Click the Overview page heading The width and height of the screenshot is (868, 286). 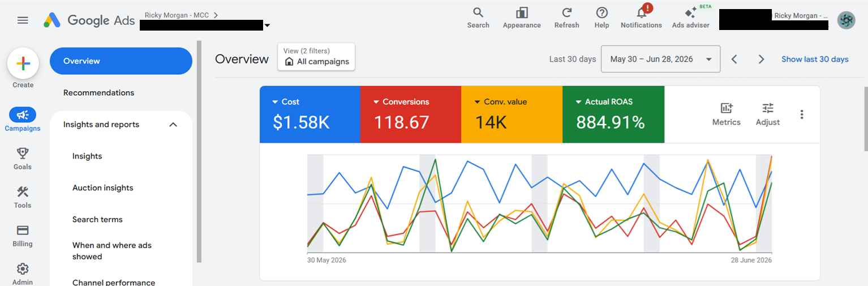pos(242,59)
